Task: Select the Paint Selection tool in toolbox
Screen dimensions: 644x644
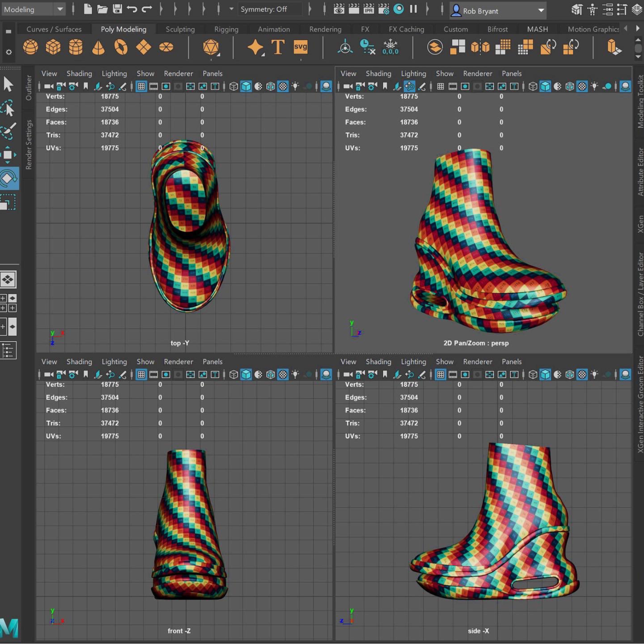Action: pyautogui.click(x=8, y=131)
